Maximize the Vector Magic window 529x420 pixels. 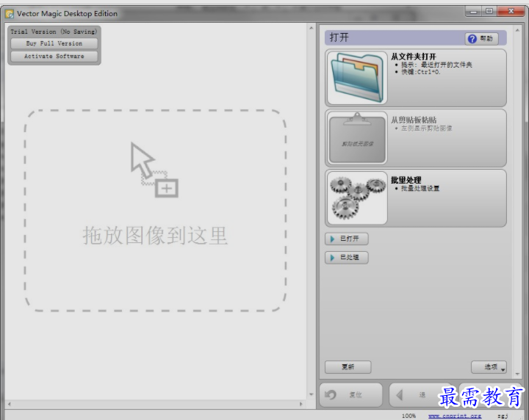(x=489, y=12)
